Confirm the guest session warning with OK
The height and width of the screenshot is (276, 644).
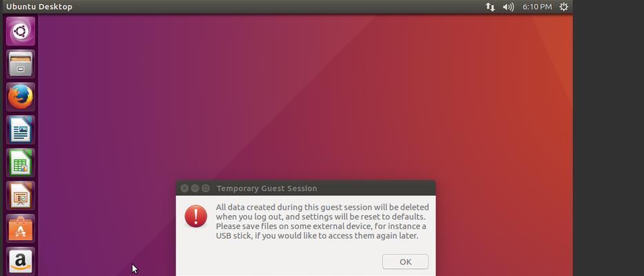(406, 262)
